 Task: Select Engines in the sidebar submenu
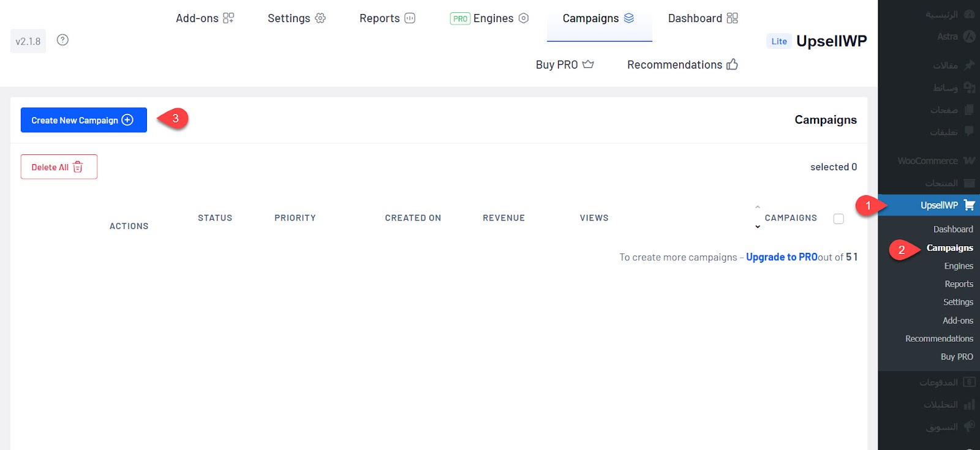(958, 266)
